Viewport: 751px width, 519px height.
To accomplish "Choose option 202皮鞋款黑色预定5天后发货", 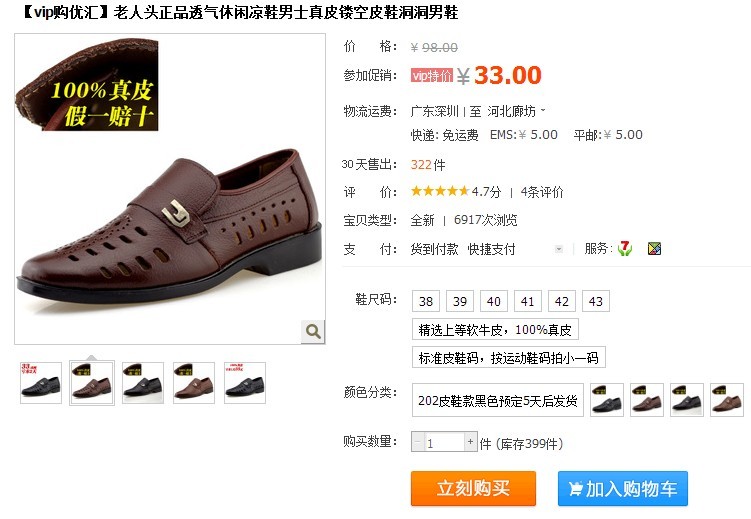I will click(x=498, y=400).
